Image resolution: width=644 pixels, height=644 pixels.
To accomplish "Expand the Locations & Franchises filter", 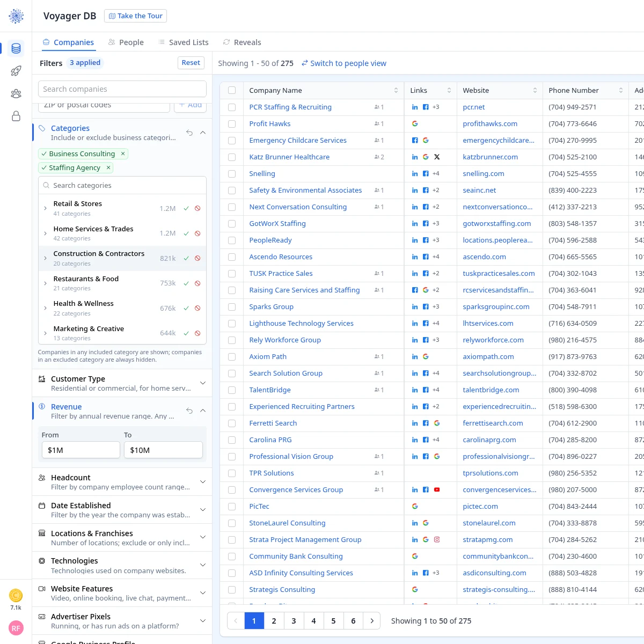I will click(x=203, y=537).
